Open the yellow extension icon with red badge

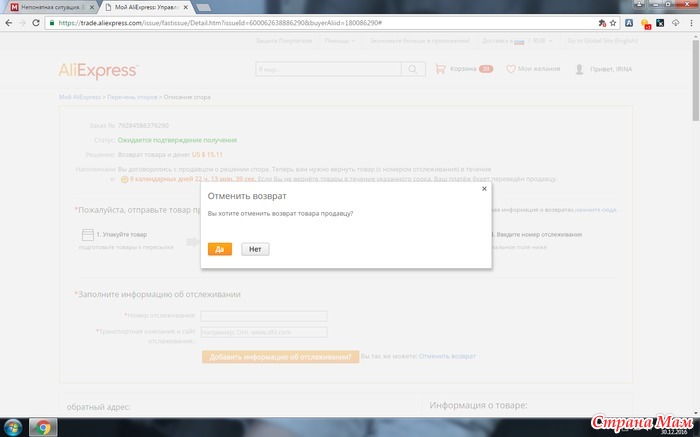[x=646, y=24]
